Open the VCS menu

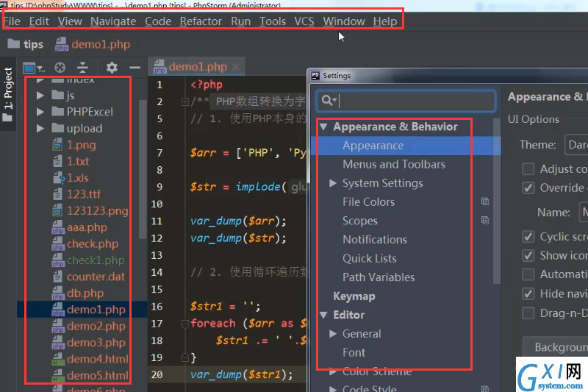(x=304, y=21)
